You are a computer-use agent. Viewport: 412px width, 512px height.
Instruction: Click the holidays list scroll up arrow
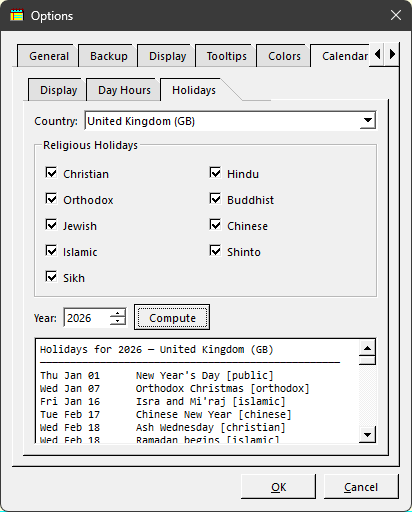click(367, 348)
